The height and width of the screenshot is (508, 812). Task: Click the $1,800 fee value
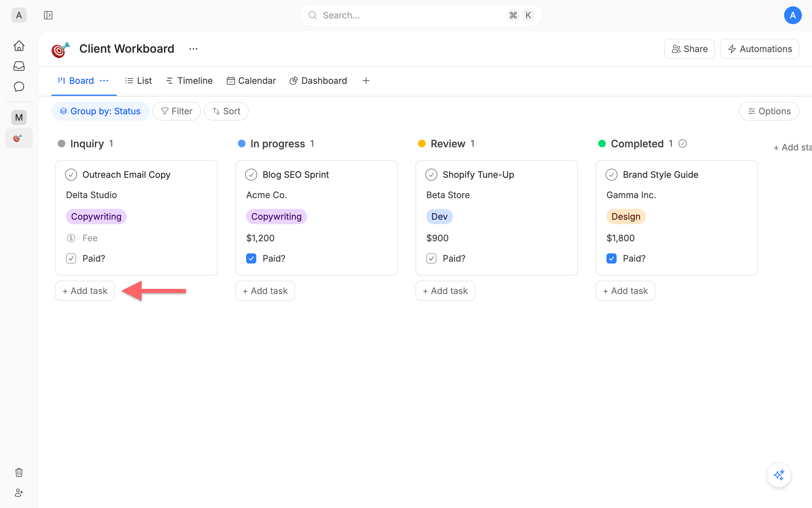point(621,238)
